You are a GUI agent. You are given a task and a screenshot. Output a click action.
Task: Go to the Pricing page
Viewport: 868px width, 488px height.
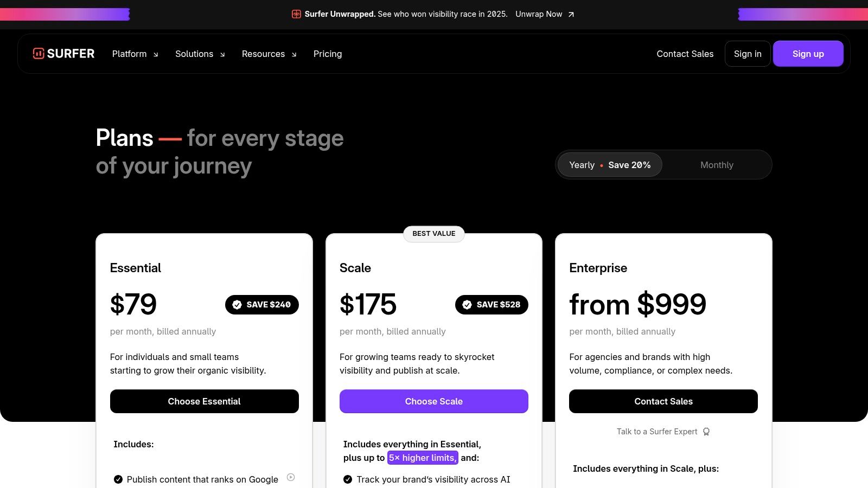click(327, 54)
